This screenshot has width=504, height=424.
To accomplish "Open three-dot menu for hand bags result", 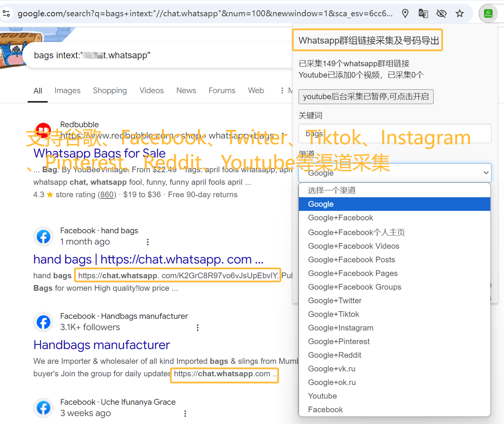I will click(x=148, y=242).
